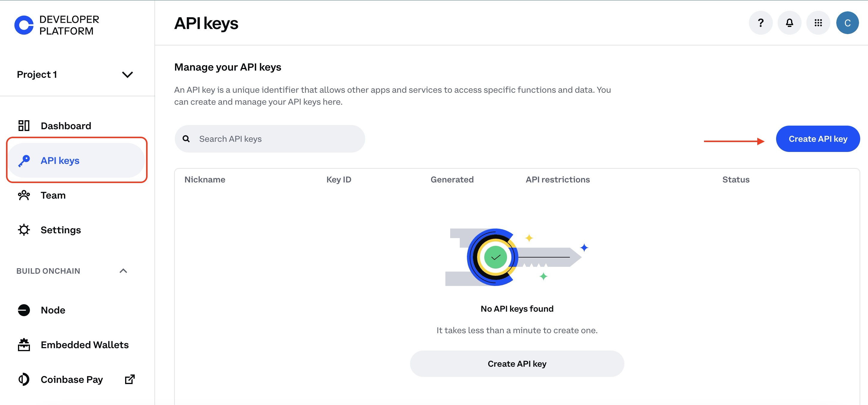Open the Project 1 project selector
Image resolution: width=868 pixels, height=405 pixels.
(x=75, y=74)
